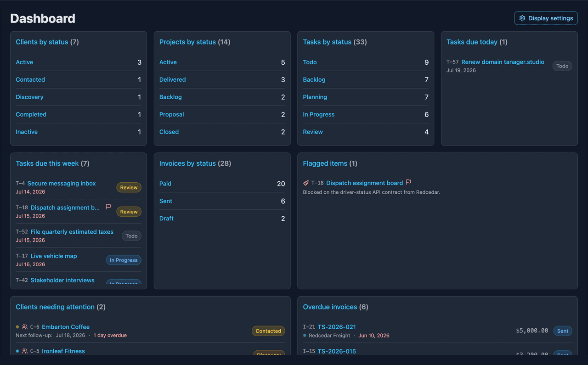Click the people icon beside C-6 Emberton Coffee
The width and height of the screenshot is (588, 365).
pyautogui.click(x=25, y=327)
